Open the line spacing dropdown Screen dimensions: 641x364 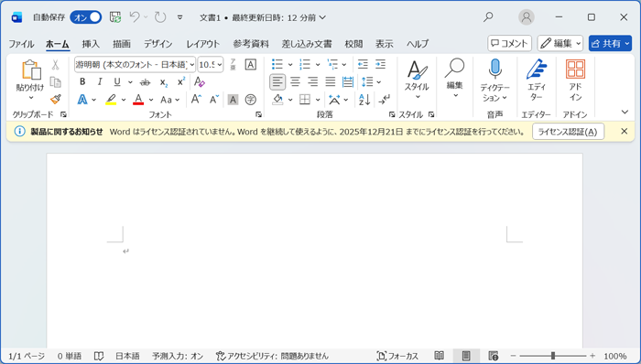point(378,82)
